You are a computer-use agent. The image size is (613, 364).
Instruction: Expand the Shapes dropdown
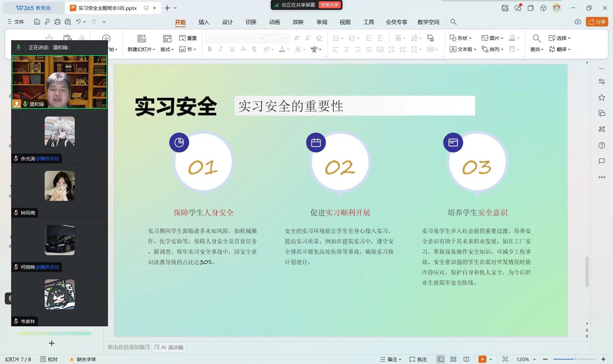pos(461,38)
